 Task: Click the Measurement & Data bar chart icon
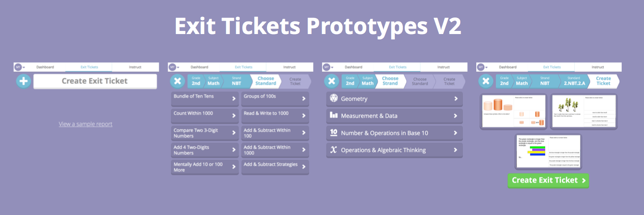coord(334,116)
